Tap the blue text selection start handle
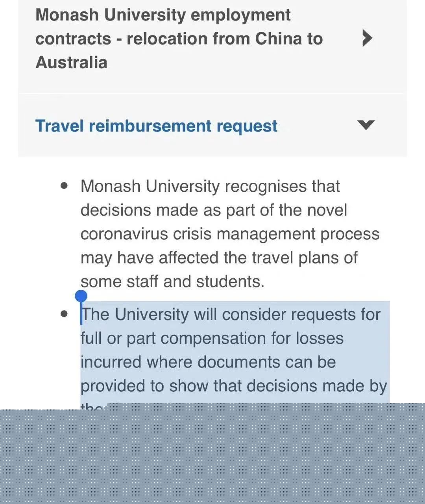Image resolution: width=425 pixels, height=504 pixels. [x=81, y=296]
